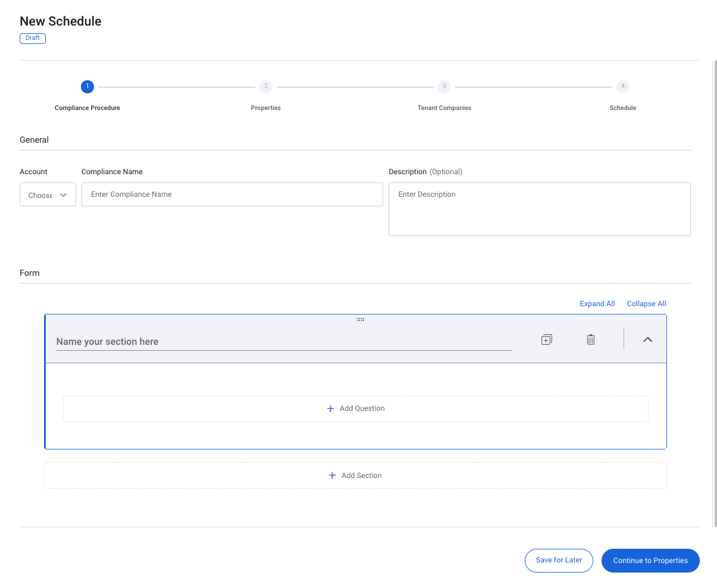
Task: Select step 1 Compliance Procedure circle
Action: 87,87
